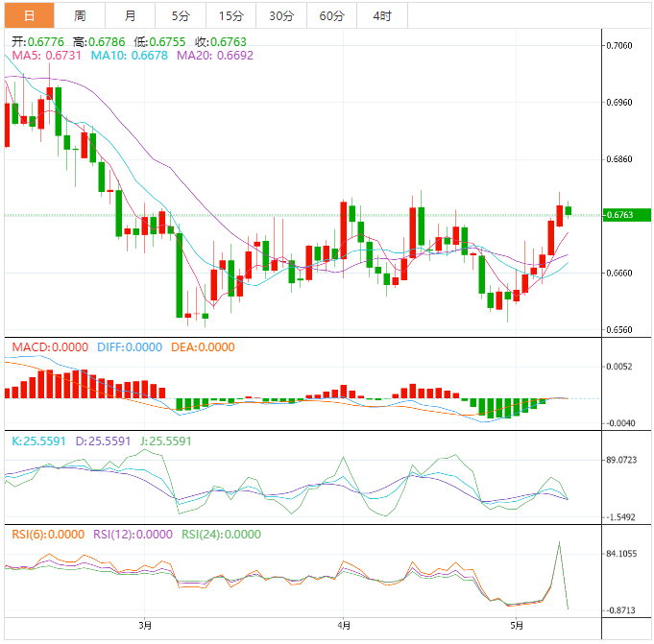Switch to the 月 monthly tab
The width and height of the screenshot is (654, 644).
point(131,16)
